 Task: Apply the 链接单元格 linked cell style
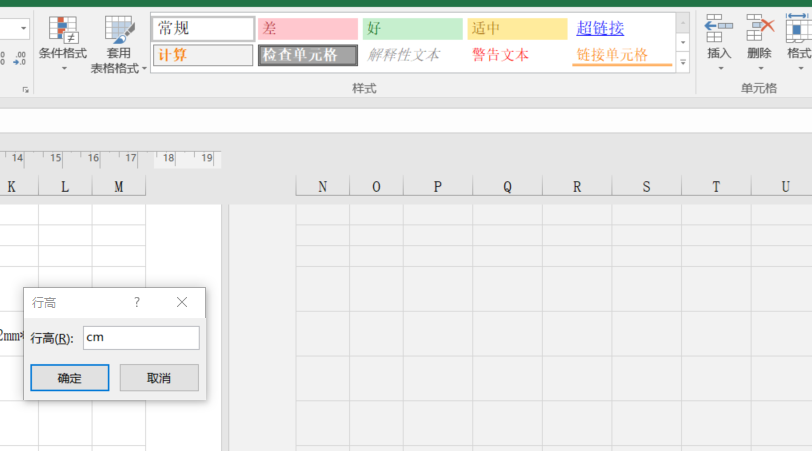coord(621,55)
